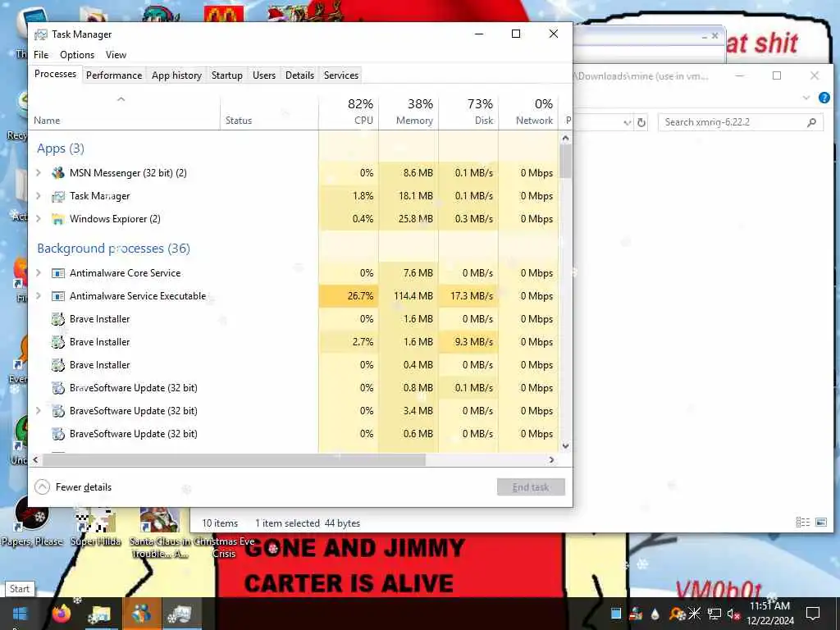Switch to the Details tab
Viewport: 840px width, 630px height.
299,75
